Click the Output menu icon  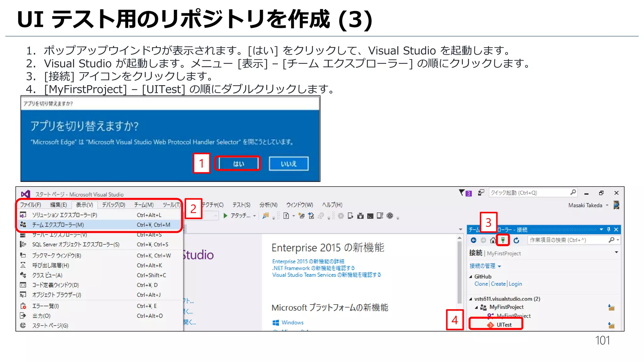(23, 315)
